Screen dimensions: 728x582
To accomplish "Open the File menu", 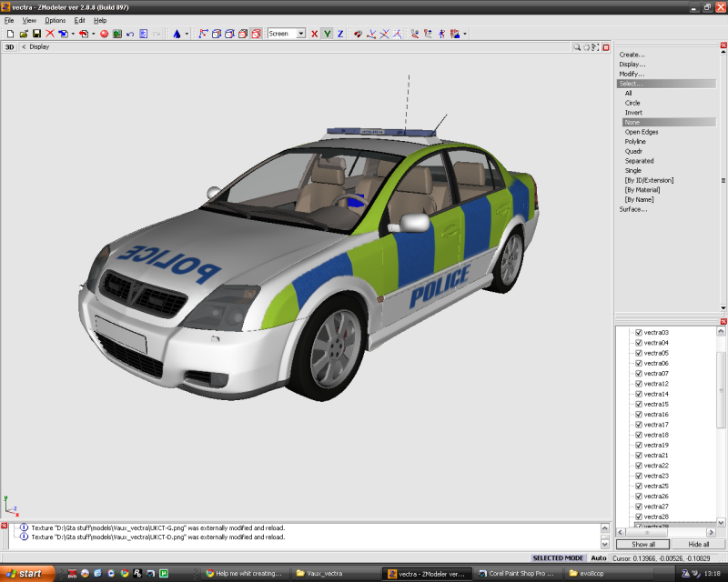I will click(9, 20).
